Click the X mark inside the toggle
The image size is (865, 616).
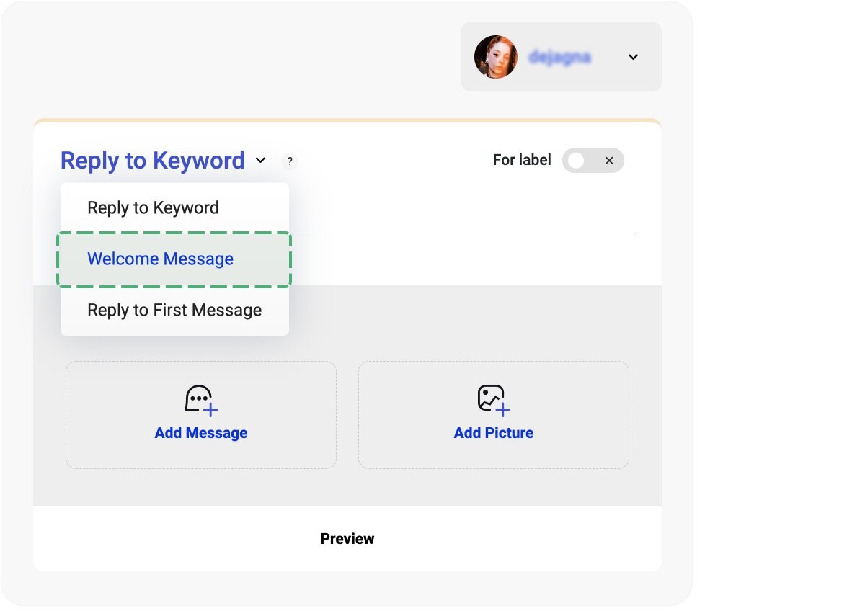pyautogui.click(x=609, y=161)
